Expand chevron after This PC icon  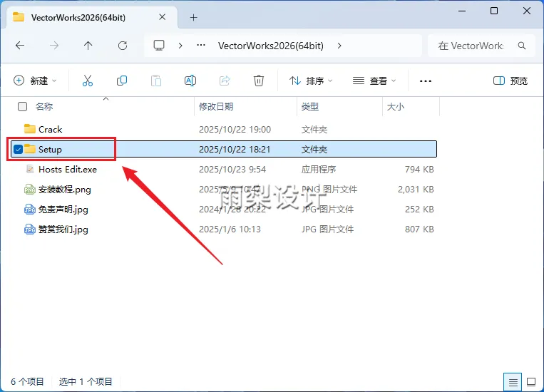tap(180, 46)
